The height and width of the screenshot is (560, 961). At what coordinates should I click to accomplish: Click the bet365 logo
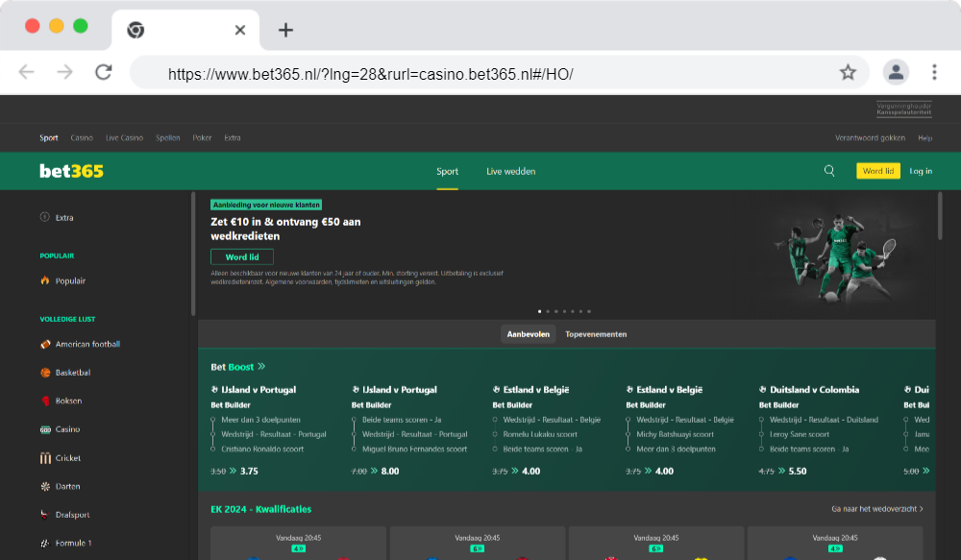(71, 171)
